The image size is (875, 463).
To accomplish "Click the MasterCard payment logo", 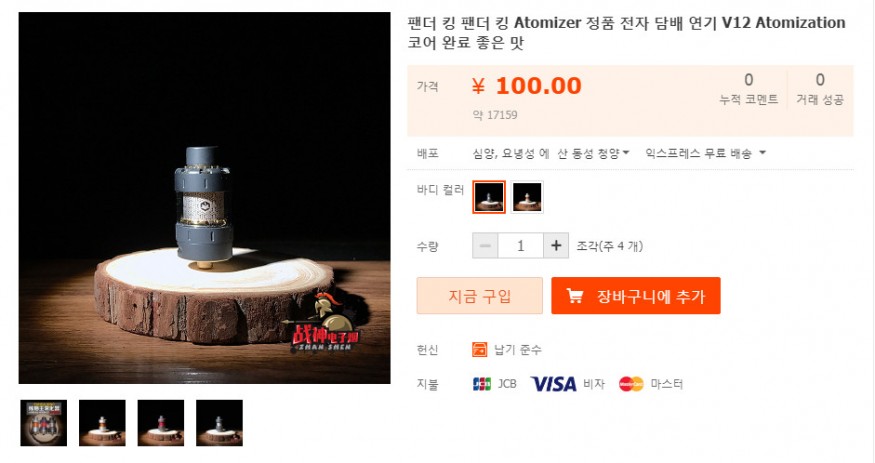I will tap(631, 384).
